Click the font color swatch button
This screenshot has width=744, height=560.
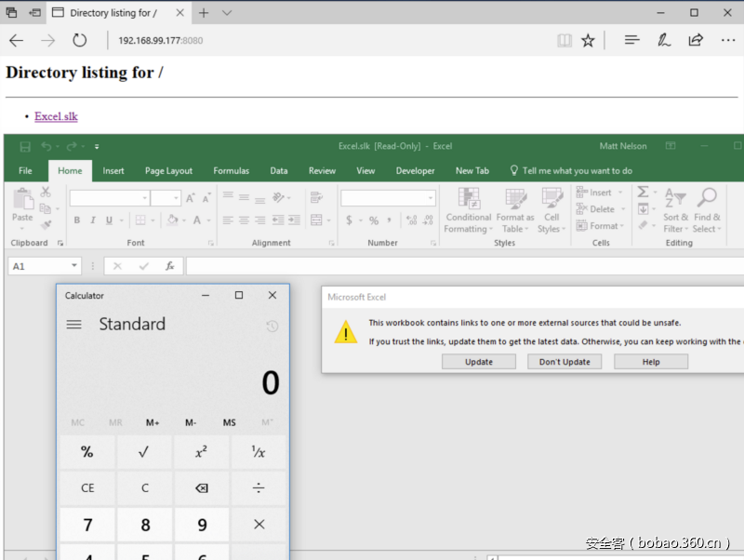[197, 220]
